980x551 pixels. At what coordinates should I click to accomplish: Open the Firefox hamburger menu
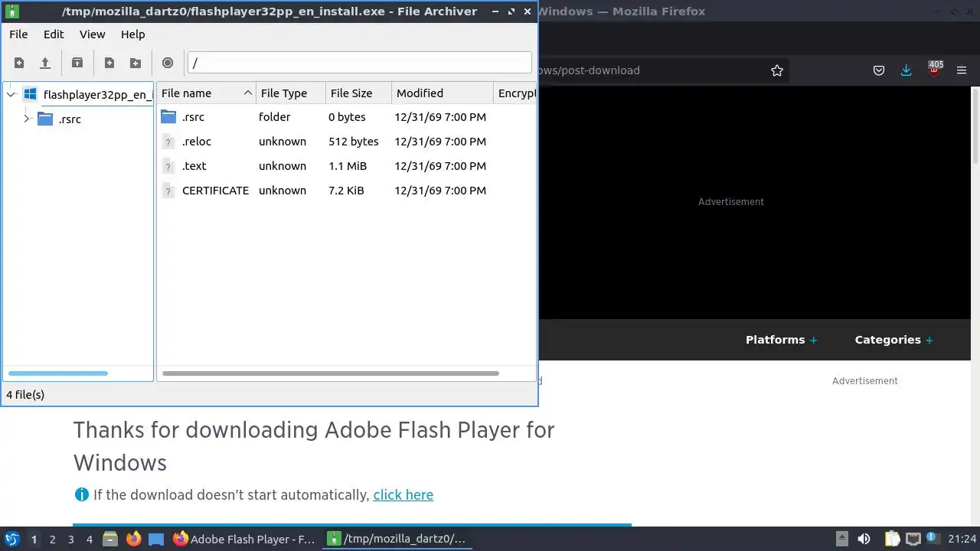(962, 70)
